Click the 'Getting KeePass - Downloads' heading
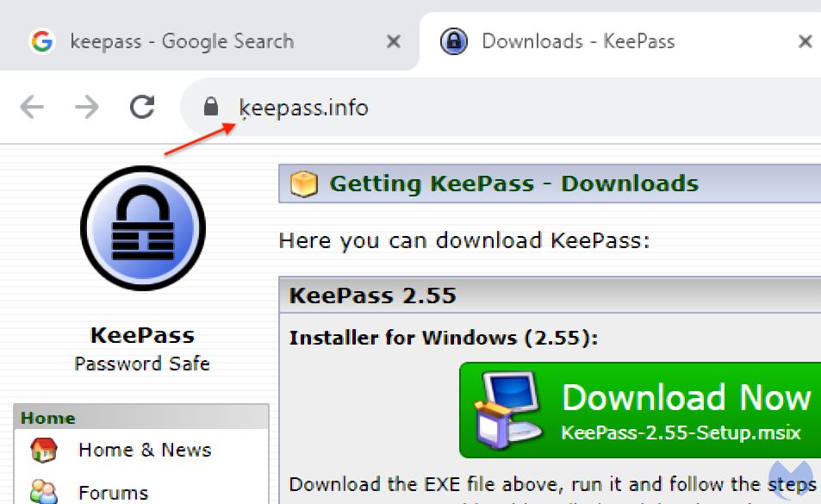Screen dimensions: 821x504 (513, 184)
